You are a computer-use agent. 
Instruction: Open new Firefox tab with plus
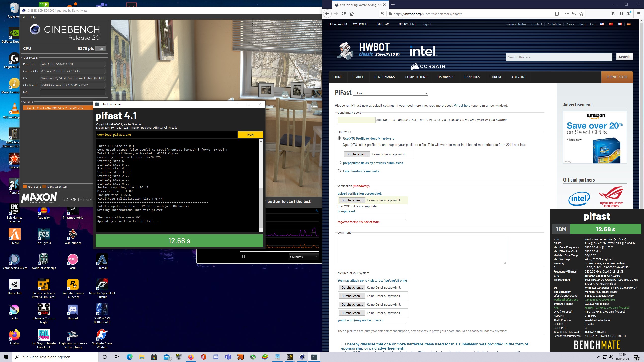click(x=393, y=4)
